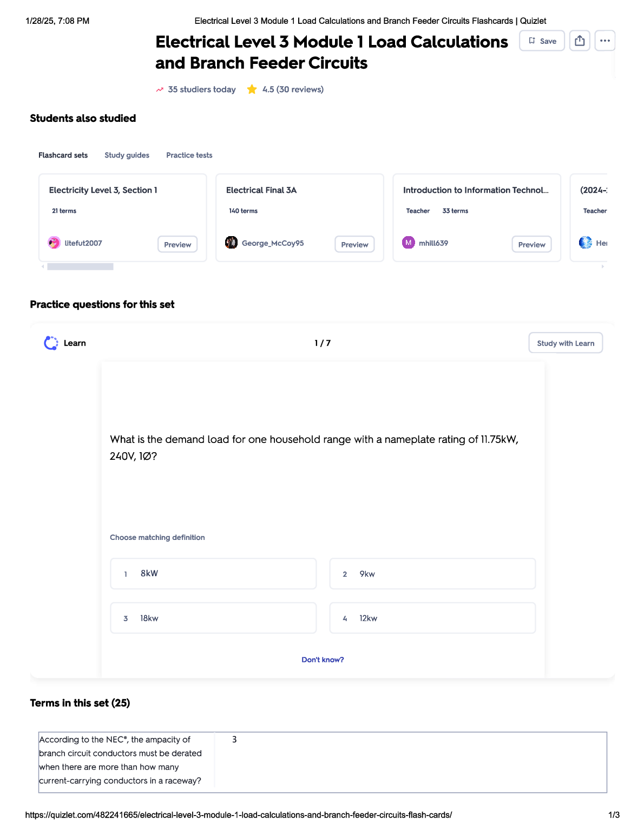644x834 pixels.
Task: Click mhill639's purple M avatar
Action: 409,243
